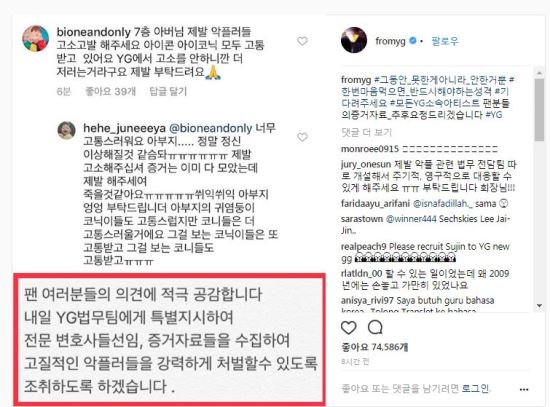The image size is (550, 407).
Task: Expand more comments with 댓글 더 보기
Action: (x=366, y=132)
